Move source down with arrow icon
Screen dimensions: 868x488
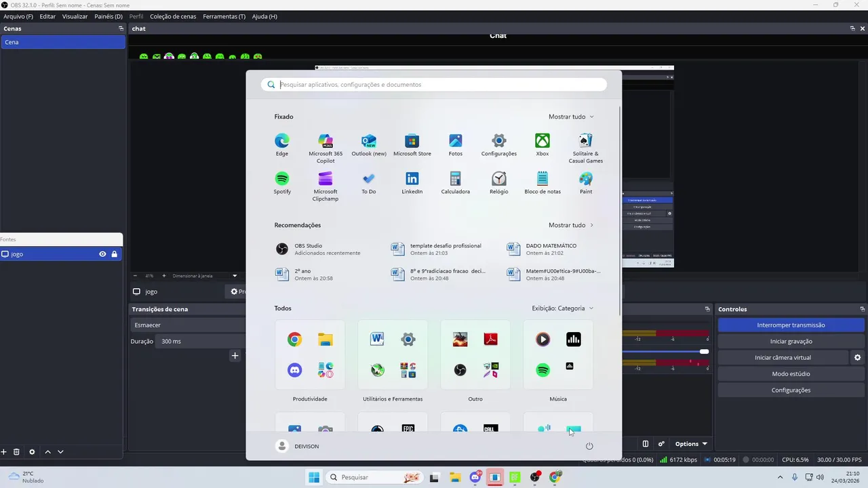point(60,451)
